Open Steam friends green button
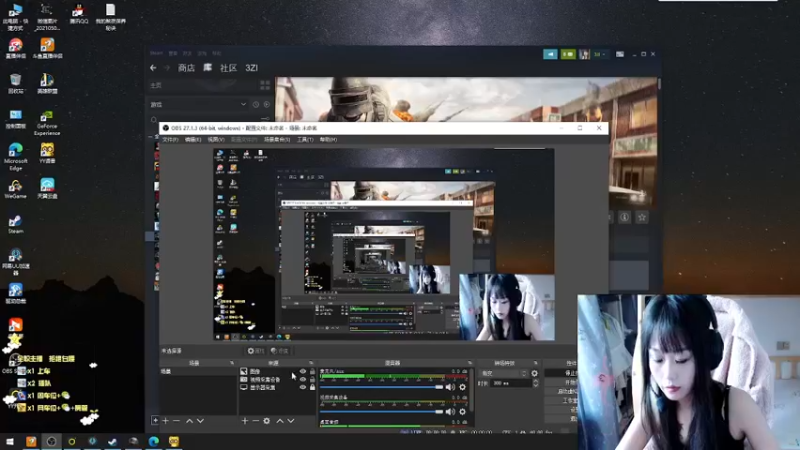 (x=568, y=54)
